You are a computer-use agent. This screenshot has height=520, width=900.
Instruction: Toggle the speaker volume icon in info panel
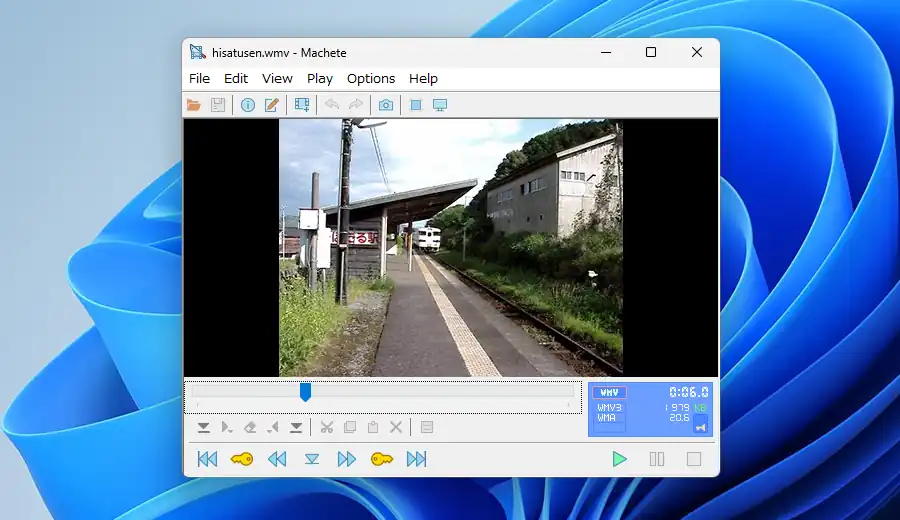click(700, 427)
